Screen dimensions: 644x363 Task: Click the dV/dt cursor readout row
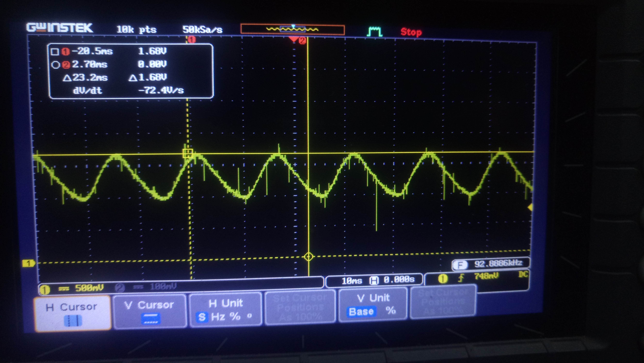pyautogui.click(x=128, y=90)
